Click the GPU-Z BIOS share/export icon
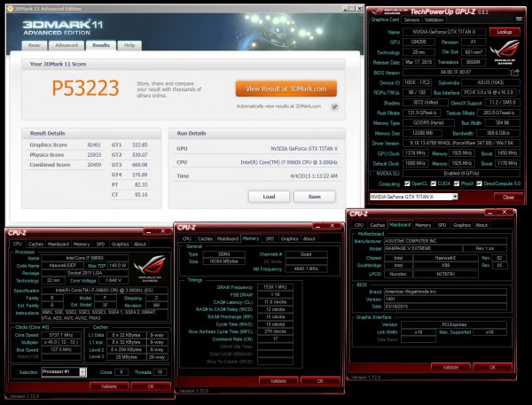The width and height of the screenshot is (532, 405). (x=515, y=73)
